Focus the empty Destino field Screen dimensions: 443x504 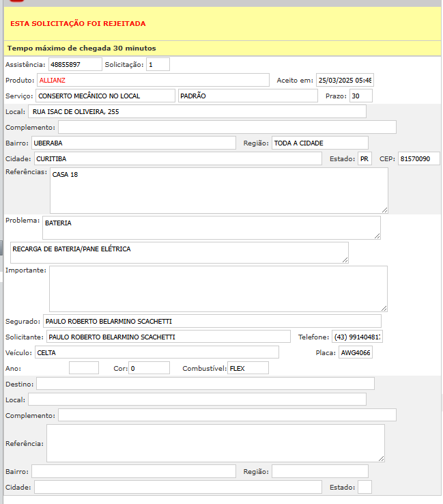(205, 384)
